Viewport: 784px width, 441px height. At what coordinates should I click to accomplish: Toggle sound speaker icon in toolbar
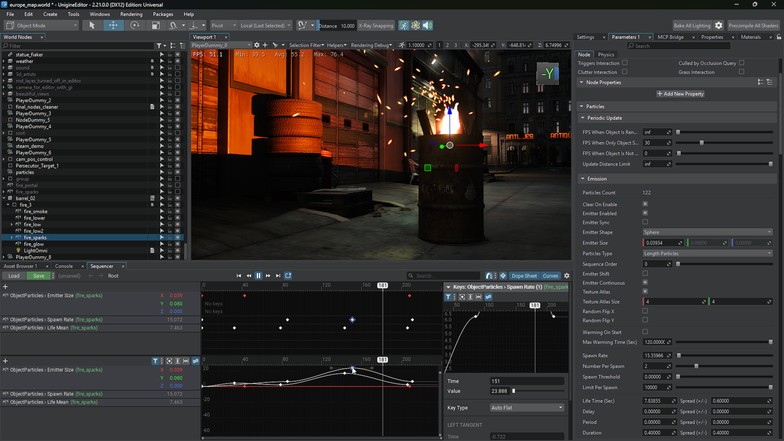tap(428, 25)
